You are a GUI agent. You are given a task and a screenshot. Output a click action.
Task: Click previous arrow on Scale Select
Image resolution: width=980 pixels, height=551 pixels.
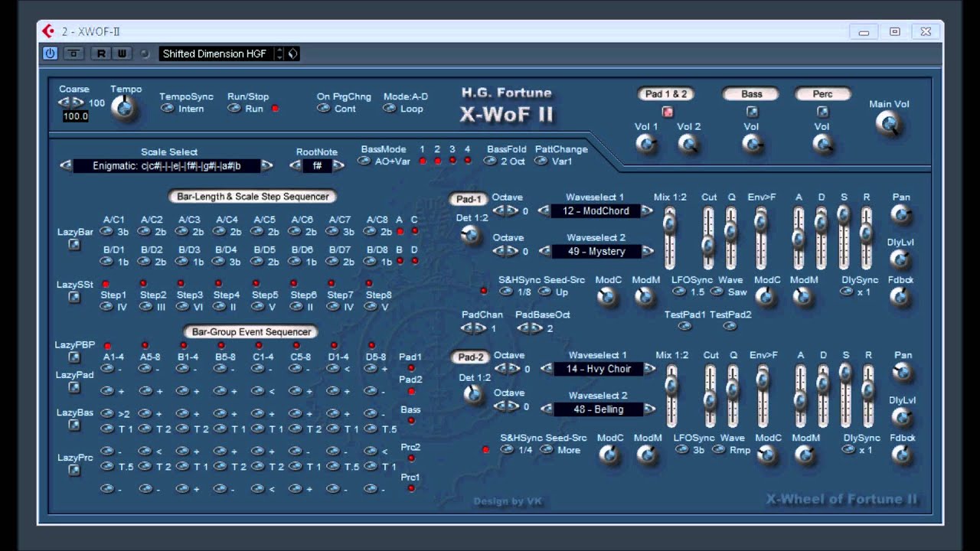[67, 165]
